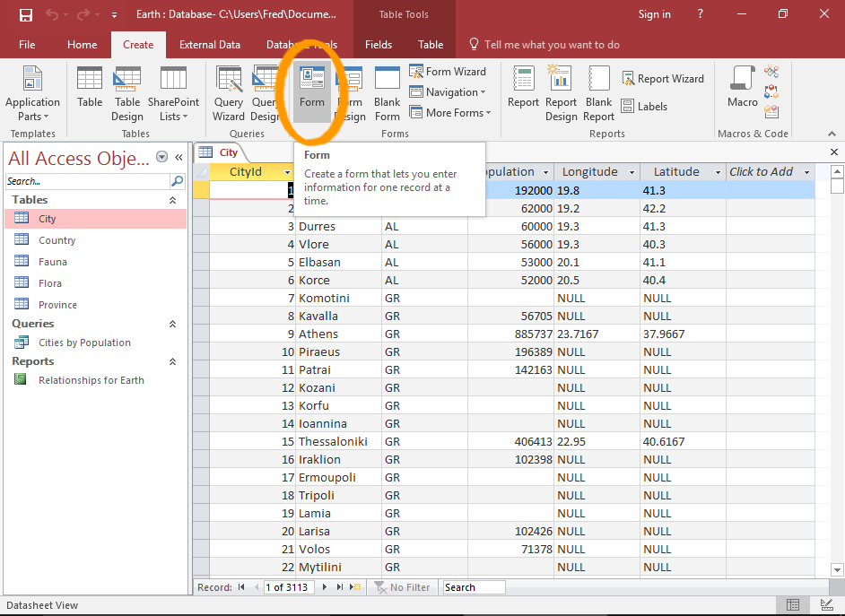Viewport: 845px width, 616px height.
Task: Open the More Forms dropdown
Action: 449,112
